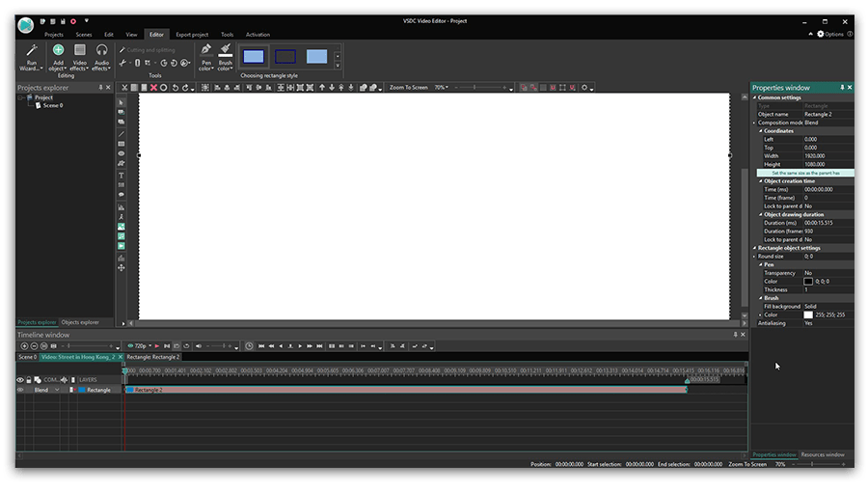This screenshot has height=492, width=868.
Task: Click the red preview play button
Action: coord(157,346)
